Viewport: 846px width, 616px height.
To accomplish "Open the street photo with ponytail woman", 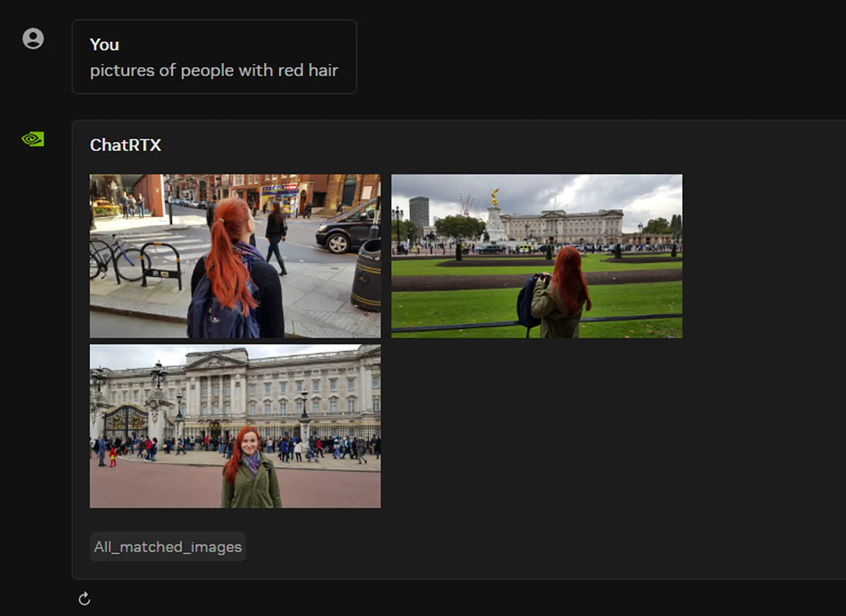I will coord(235,256).
